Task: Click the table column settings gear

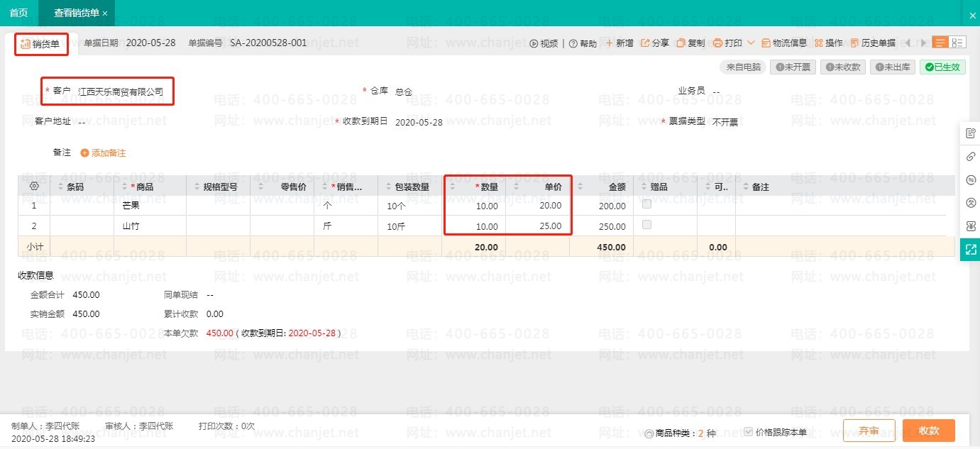Action: [33, 187]
